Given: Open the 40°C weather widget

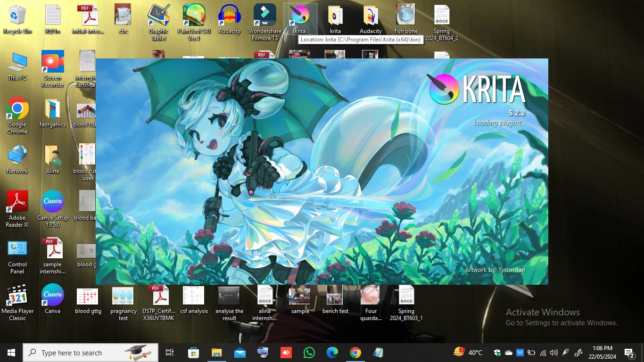Looking at the screenshot, I should [468, 352].
